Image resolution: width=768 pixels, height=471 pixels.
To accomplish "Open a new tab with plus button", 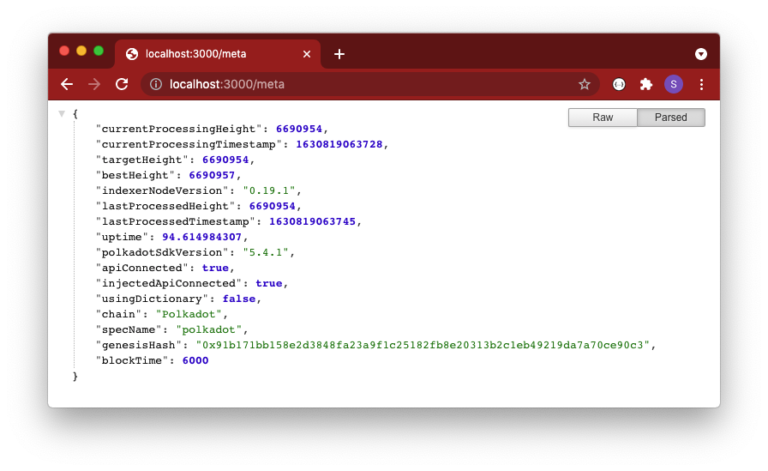I will click(x=339, y=54).
